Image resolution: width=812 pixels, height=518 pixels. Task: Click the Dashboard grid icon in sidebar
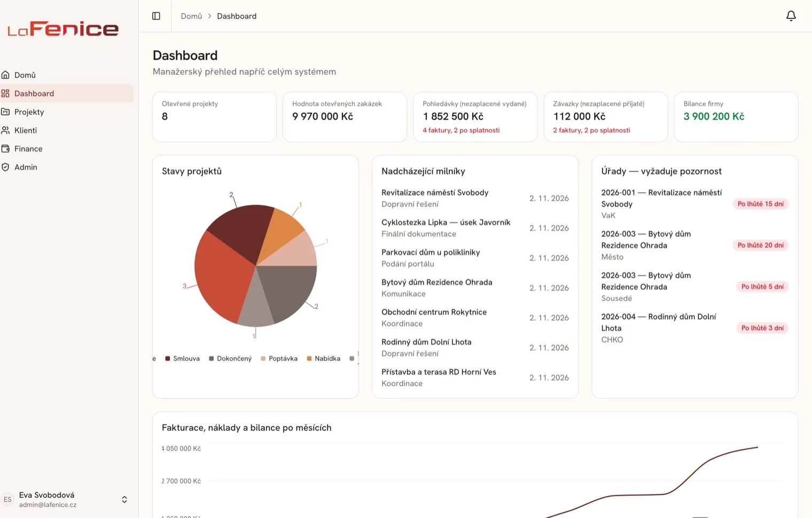(5, 93)
